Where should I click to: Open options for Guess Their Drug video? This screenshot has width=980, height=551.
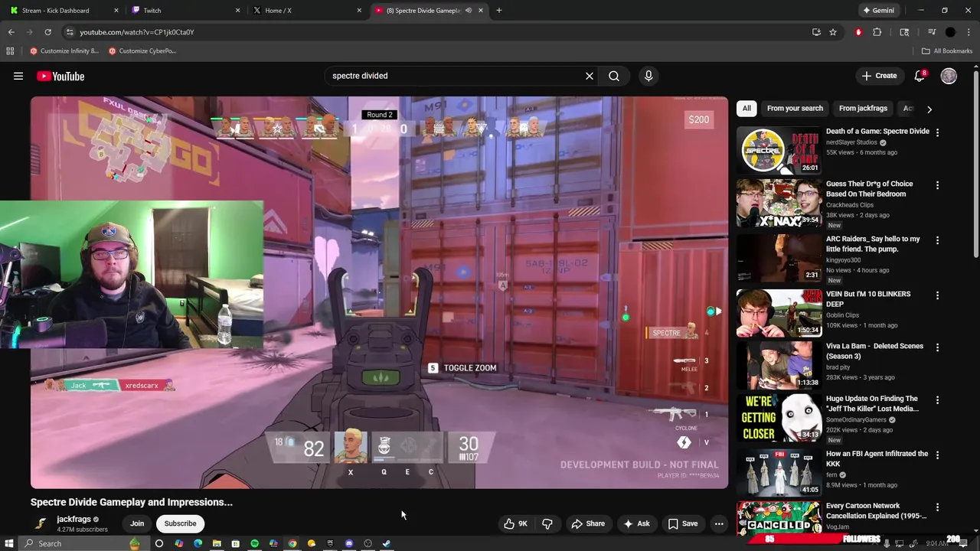pyautogui.click(x=937, y=185)
